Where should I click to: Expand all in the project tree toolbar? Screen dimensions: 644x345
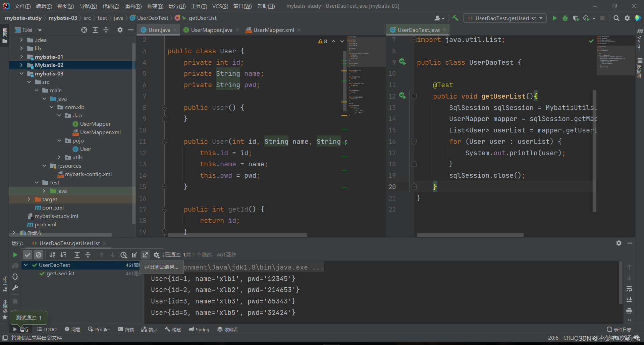[95, 30]
